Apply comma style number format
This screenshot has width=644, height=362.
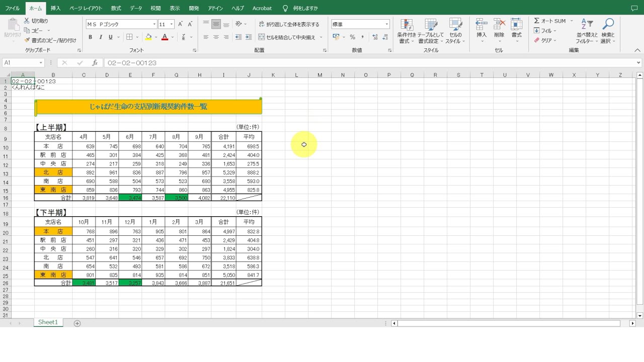[362, 37]
